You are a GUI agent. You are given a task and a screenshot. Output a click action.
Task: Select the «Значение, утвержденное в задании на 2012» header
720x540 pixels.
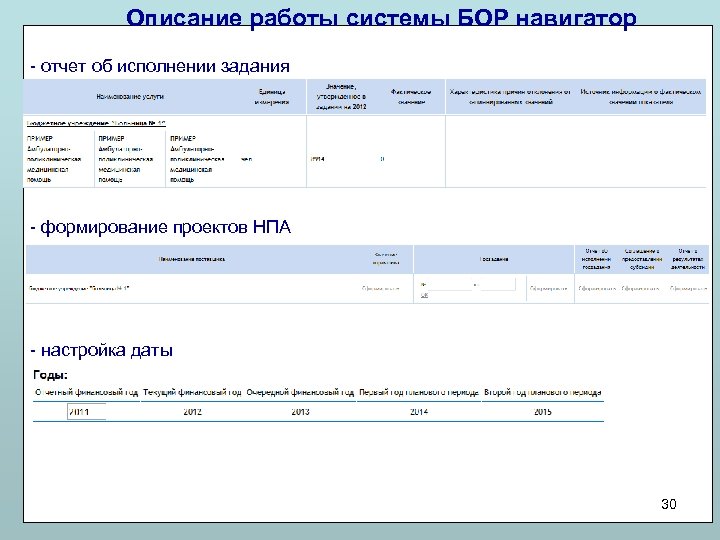point(341,96)
